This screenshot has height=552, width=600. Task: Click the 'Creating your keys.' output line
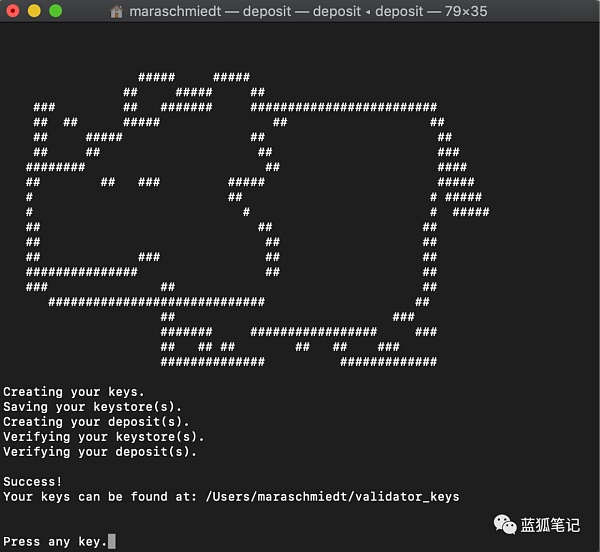click(74, 392)
